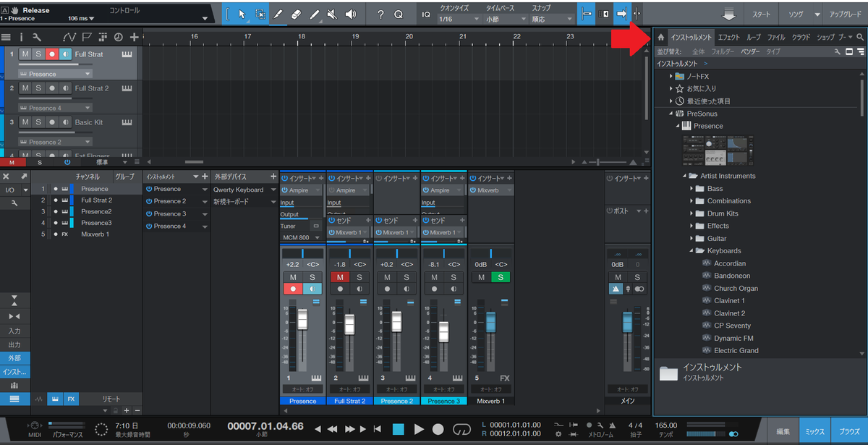Switch to the クラウド browser tab
This screenshot has height=445, width=868.
801,37
